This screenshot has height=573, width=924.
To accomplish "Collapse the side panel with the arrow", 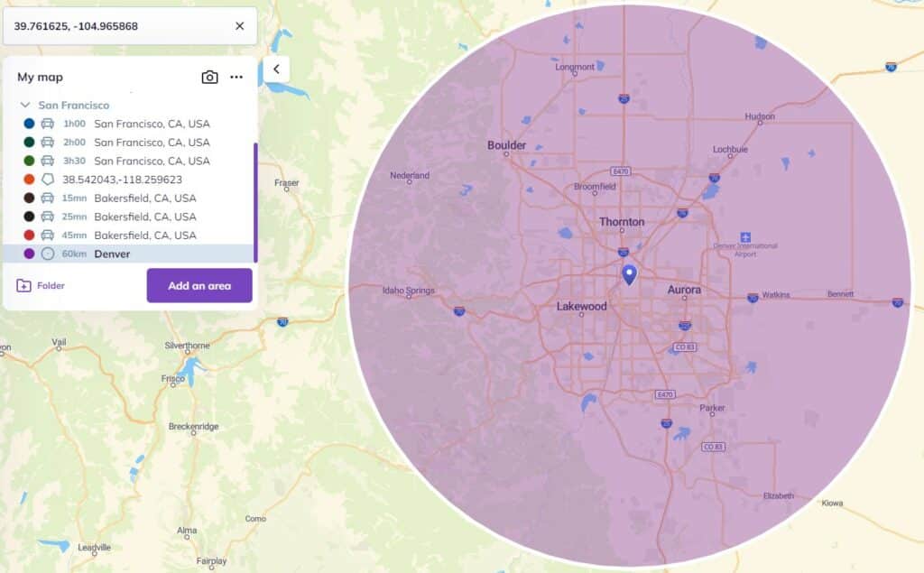I will (x=276, y=69).
